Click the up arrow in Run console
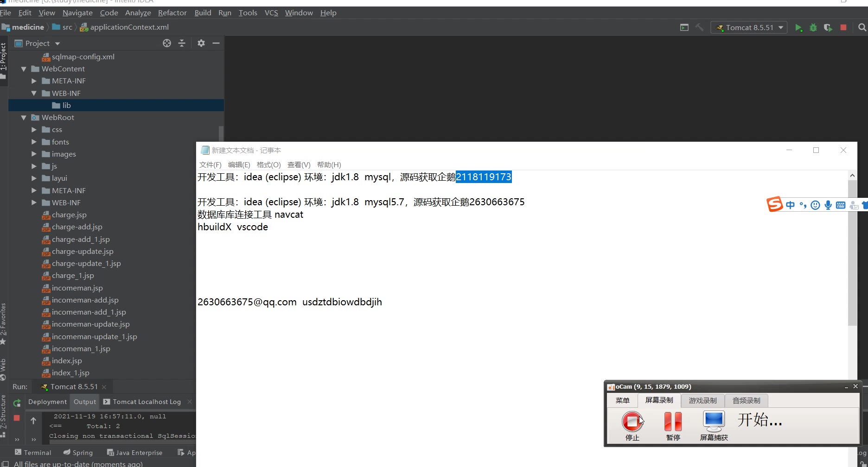The height and width of the screenshot is (467, 868). click(33, 421)
